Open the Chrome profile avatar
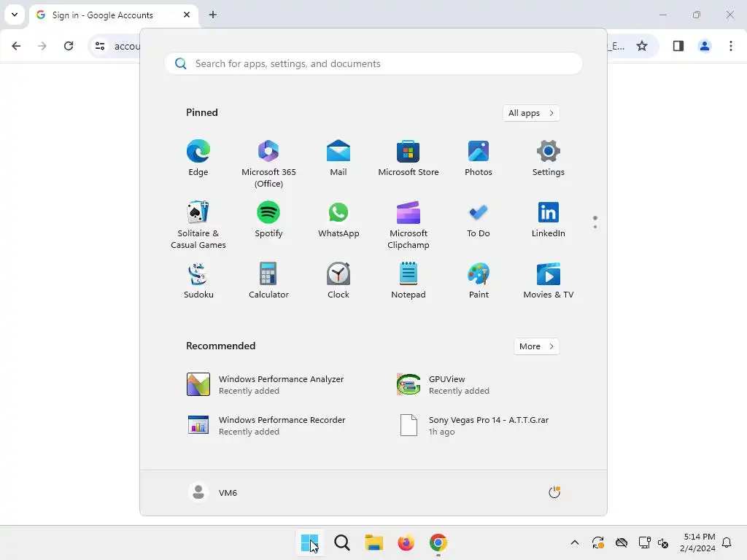The image size is (747, 560). (705, 46)
